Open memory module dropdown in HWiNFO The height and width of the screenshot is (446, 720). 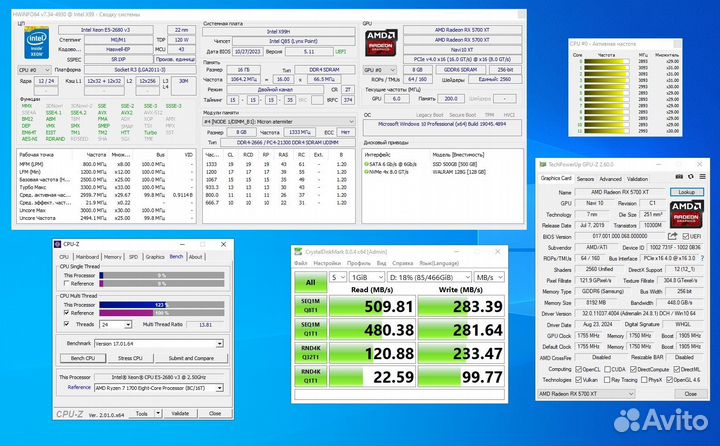click(x=279, y=122)
